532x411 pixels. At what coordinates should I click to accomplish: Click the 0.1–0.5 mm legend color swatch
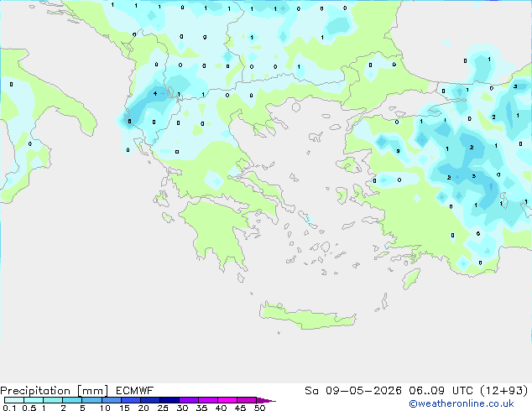[x=14, y=400]
